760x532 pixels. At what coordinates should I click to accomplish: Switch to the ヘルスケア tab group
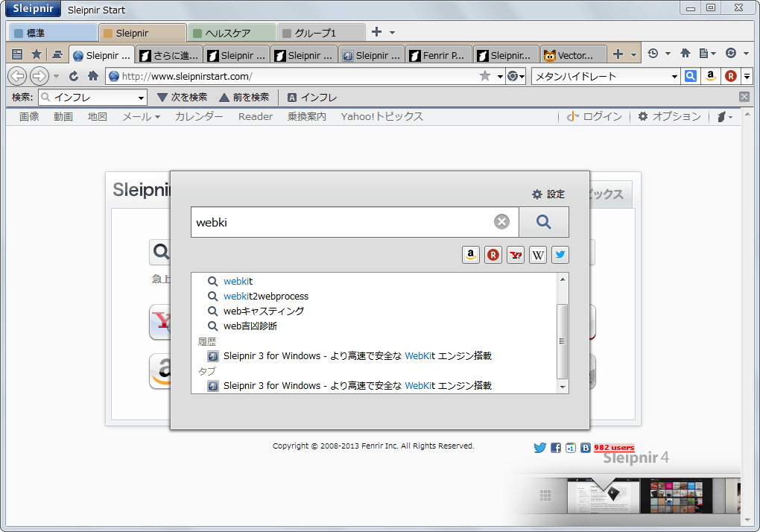point(231,33)
